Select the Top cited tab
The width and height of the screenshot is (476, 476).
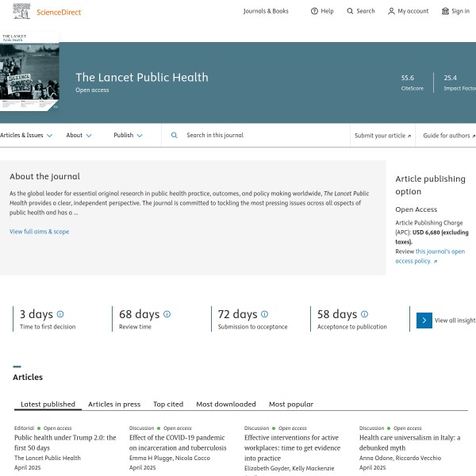click(168, 404)
